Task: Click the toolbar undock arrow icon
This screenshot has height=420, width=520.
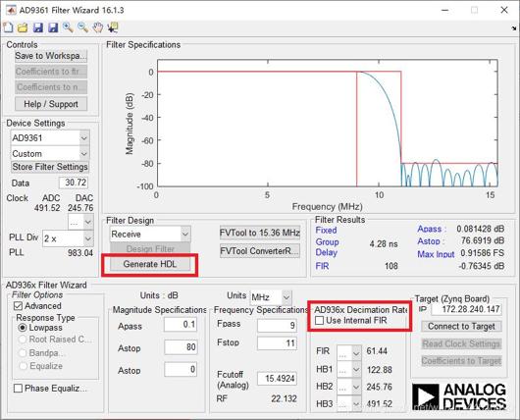Action: tap(514, 28)
